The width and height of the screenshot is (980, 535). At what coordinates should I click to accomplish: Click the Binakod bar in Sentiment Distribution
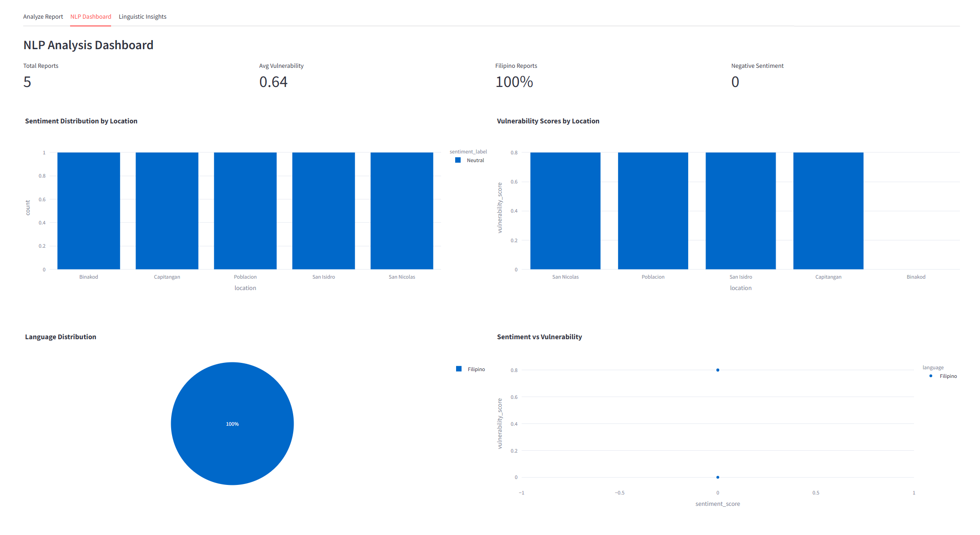[x=89, y=211]
